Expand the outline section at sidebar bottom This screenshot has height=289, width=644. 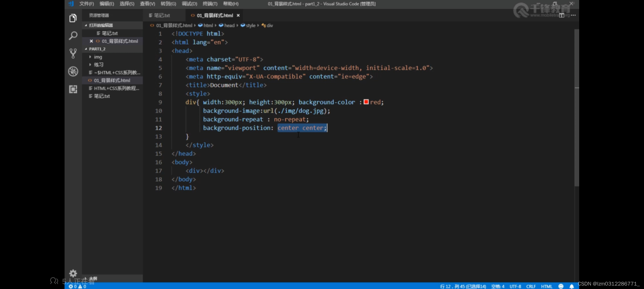coord(113,279)
